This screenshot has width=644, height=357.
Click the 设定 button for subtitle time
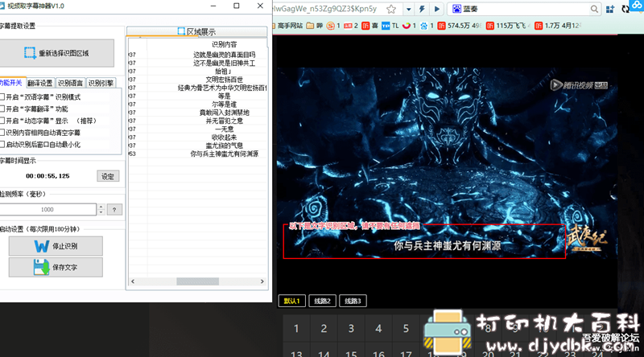(108, 176)
